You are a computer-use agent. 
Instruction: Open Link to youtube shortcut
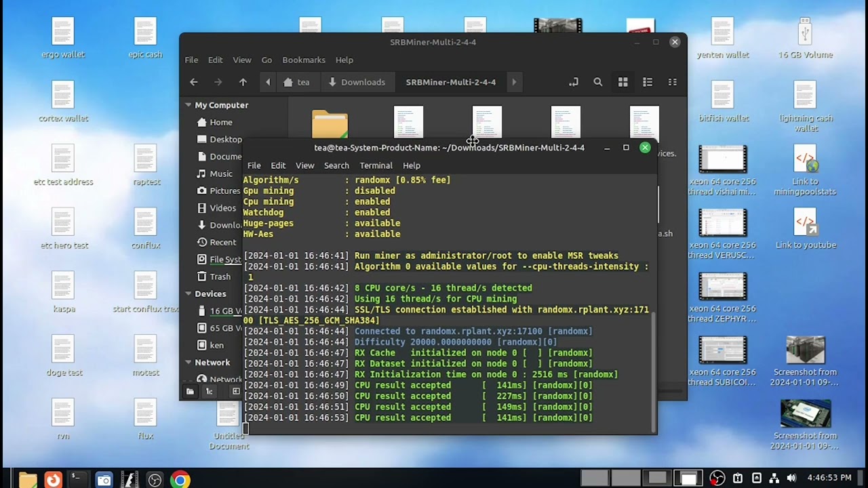tap(806, 229)
